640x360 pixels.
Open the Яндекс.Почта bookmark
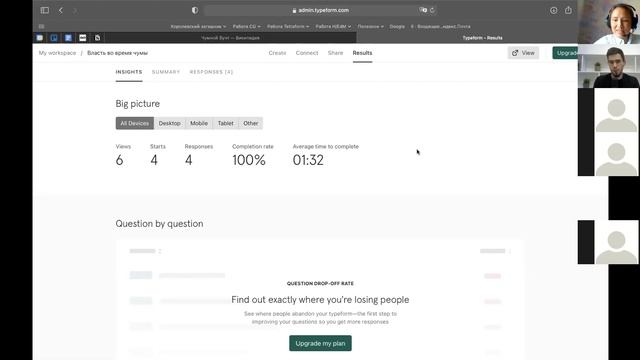point(441,27)
